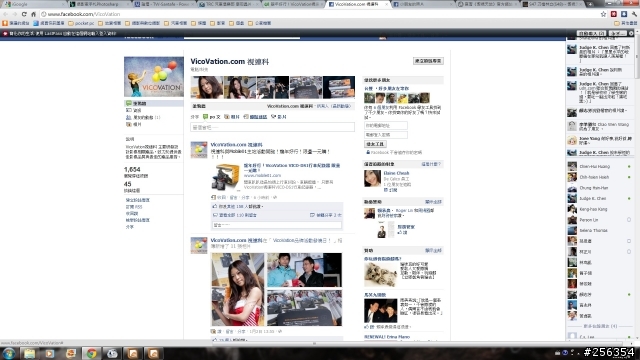
Task: Click the browser home button
Action: tap(33, 14)
